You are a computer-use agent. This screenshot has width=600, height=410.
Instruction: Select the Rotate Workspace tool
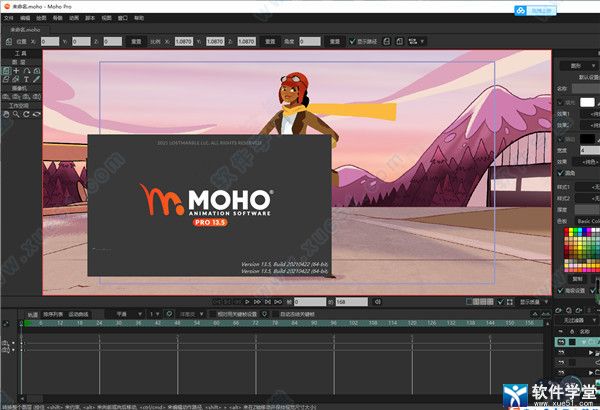pos(26,114)
